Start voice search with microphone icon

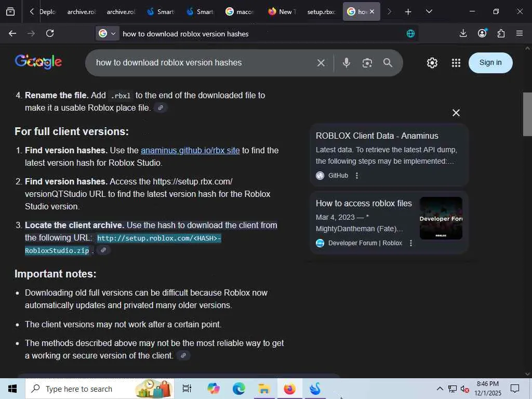point(346,63)
